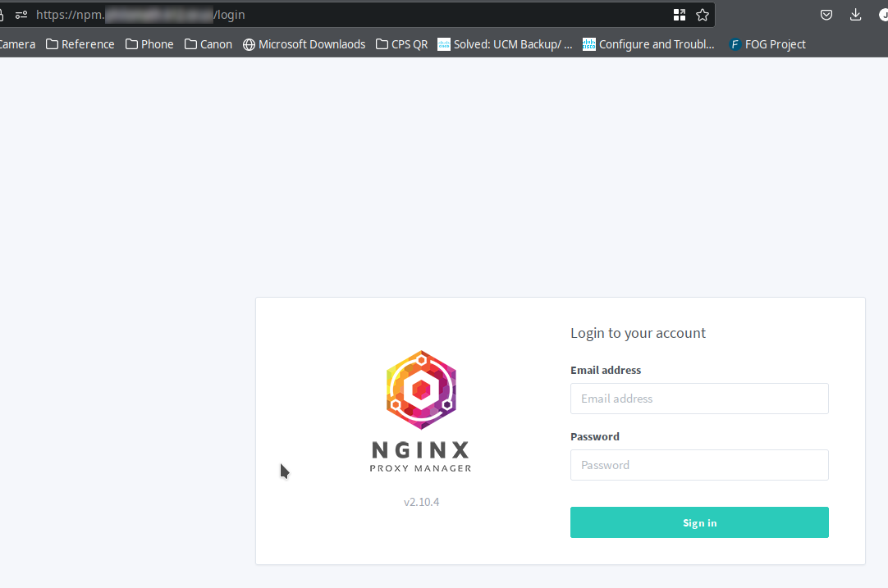Image resolution: width=888 pixels, height=588 pixels.
Task: Click the FOG Project favicon in bookmarks bar
Action: [x=735, y=44]
